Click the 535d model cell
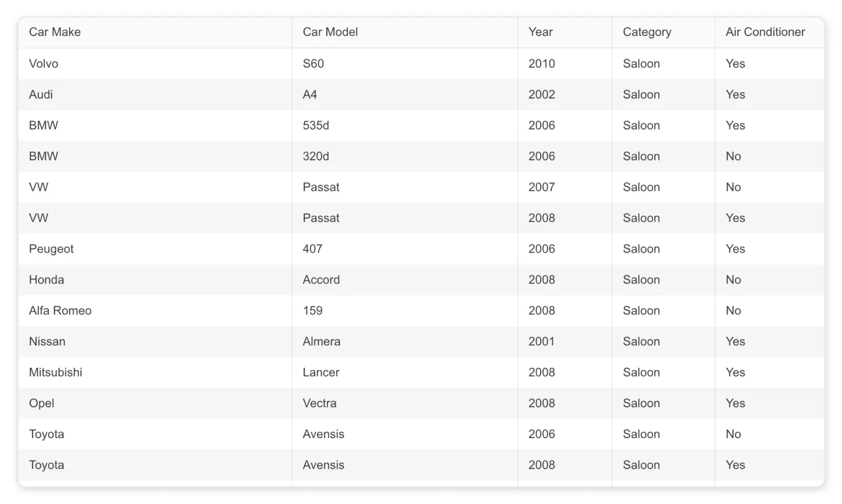 (404, 126)
